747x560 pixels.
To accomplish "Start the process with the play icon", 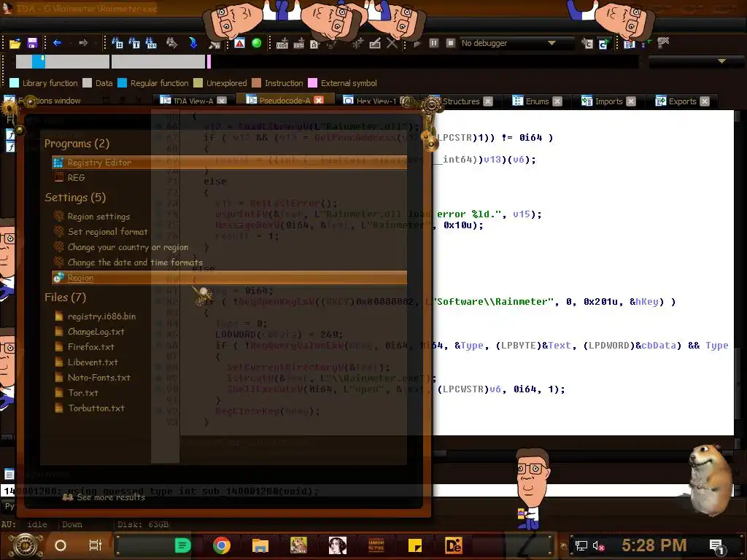I will [417, 43].
